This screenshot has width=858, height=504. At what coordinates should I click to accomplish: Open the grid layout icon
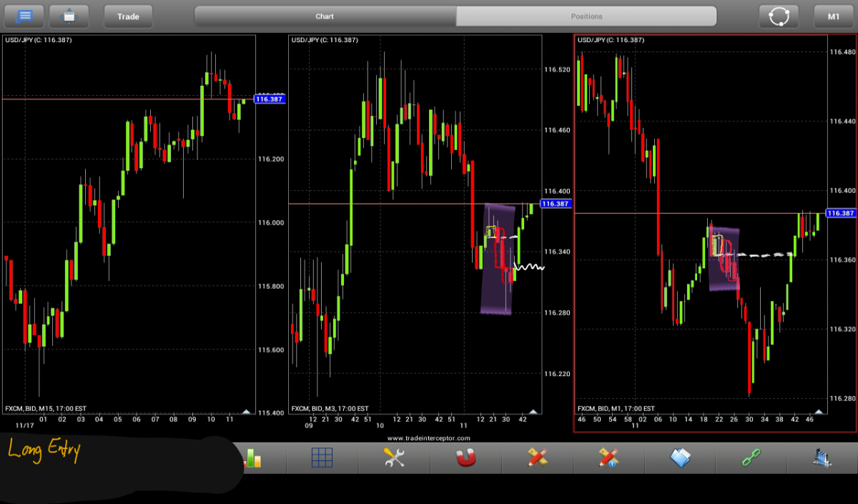(322, 458)
